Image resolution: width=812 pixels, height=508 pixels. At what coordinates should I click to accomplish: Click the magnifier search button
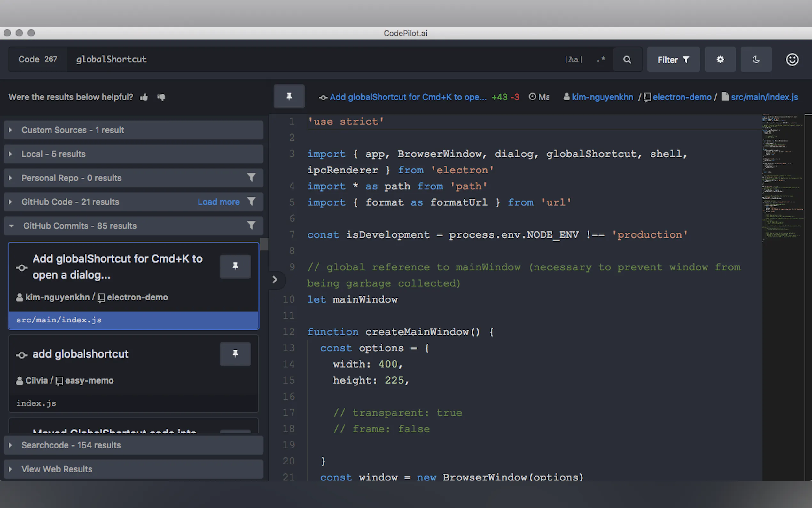pyautogui.click(x=627, y=60)
